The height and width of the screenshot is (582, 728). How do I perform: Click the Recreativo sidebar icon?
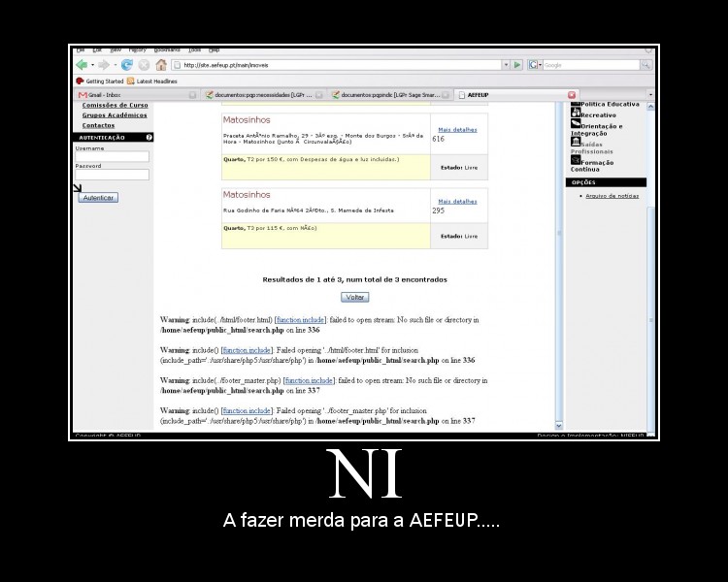click(576, 113)
